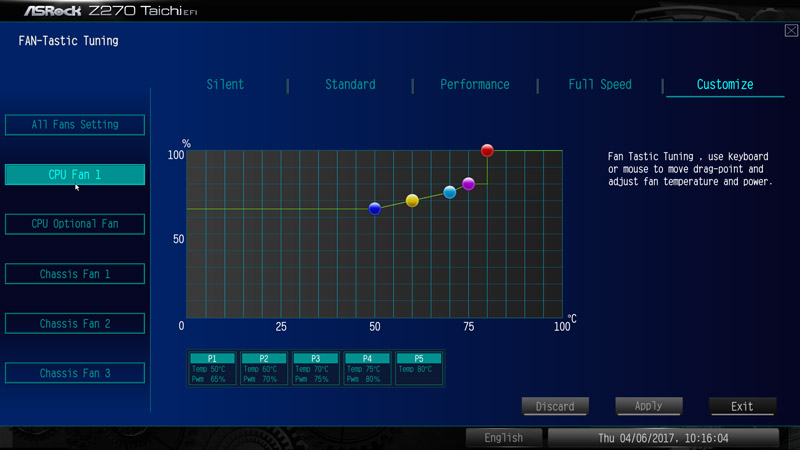Exit the fan tuning screen
The height and width of the screenshot is (450, 800).
point(742,406)
